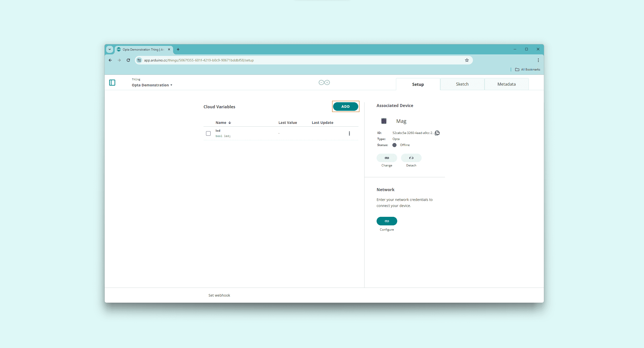Open the Metadata tab
This screenshot has height=348, width=644.
(506, 84)
